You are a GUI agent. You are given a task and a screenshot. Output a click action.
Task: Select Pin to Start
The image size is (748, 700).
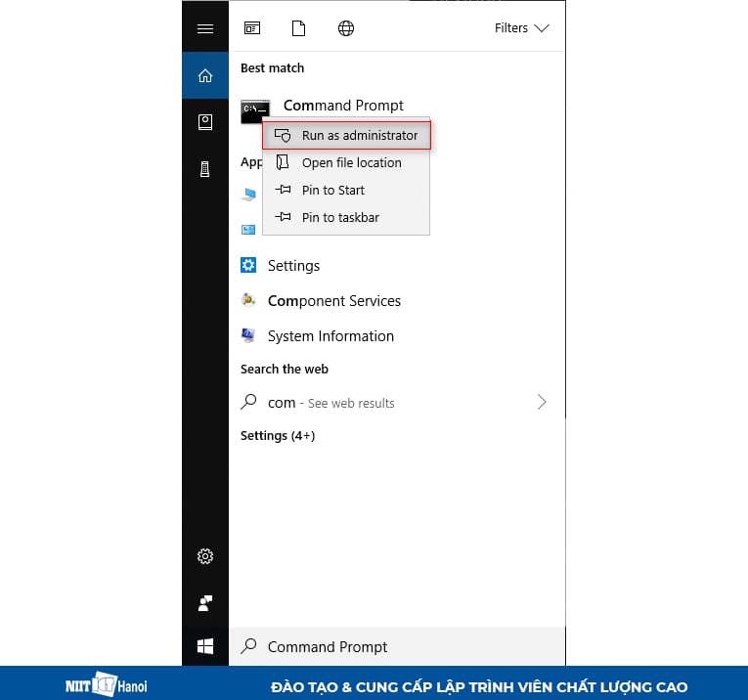pos(346,190)
